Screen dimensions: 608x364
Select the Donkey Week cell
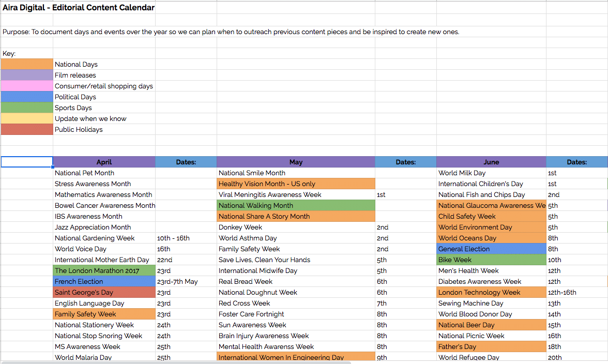tap(296, 227)
